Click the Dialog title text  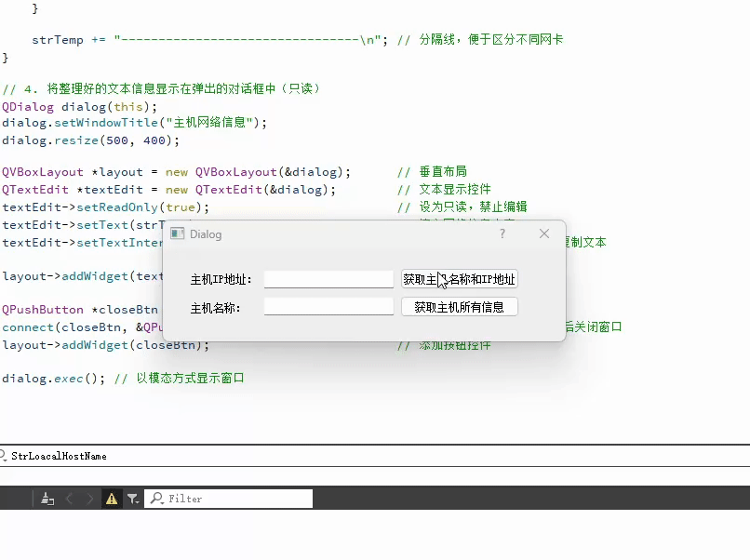point(206,234)
